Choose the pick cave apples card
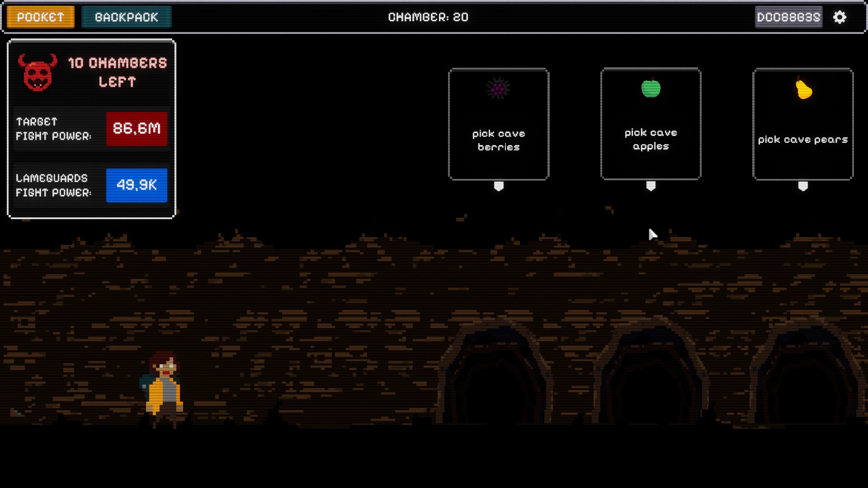868x488 pixels. click(651, 124)
